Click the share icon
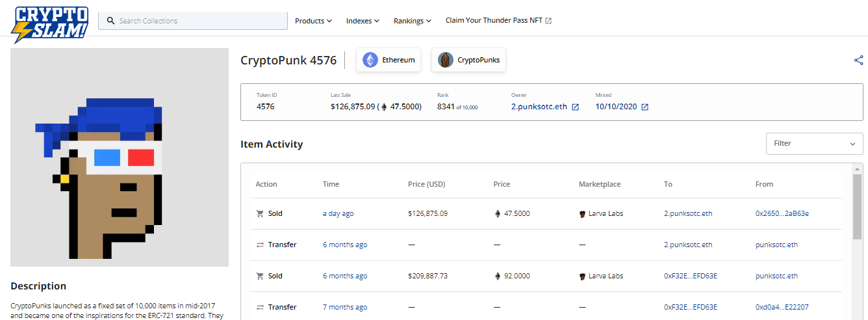Viewport: 868px width, 320px height. [858, 60]
